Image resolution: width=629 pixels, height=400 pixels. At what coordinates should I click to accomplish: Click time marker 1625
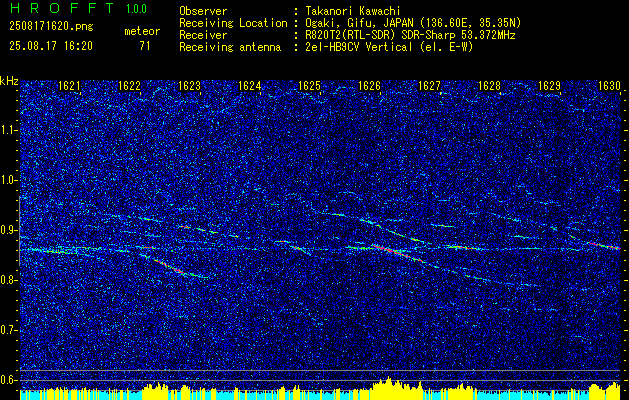(309, 85)
